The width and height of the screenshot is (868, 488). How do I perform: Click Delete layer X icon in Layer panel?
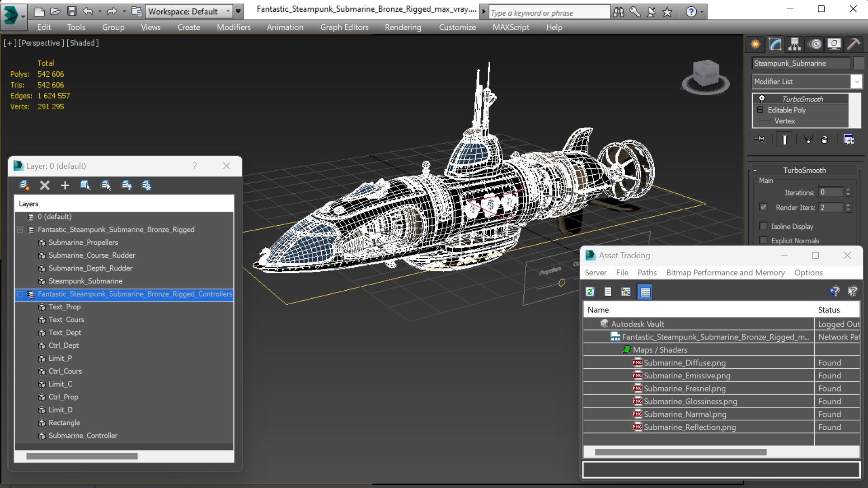44,185
